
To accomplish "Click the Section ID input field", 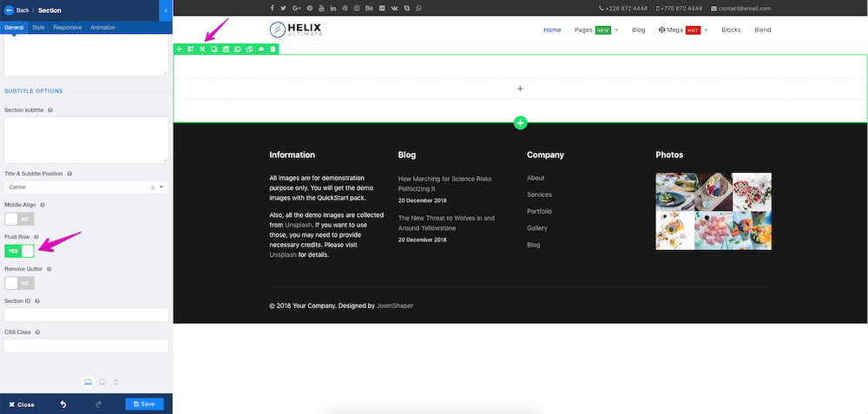I will [x=86, y=314].
